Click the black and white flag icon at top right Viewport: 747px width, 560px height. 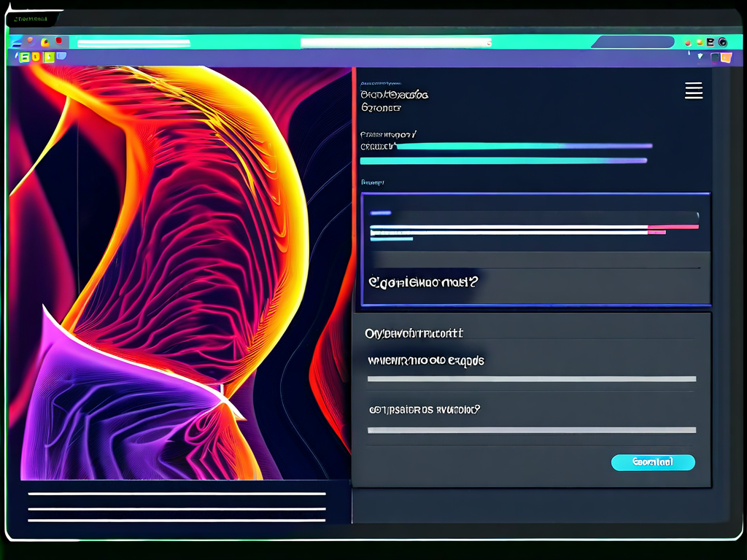(x=711, y=42)
